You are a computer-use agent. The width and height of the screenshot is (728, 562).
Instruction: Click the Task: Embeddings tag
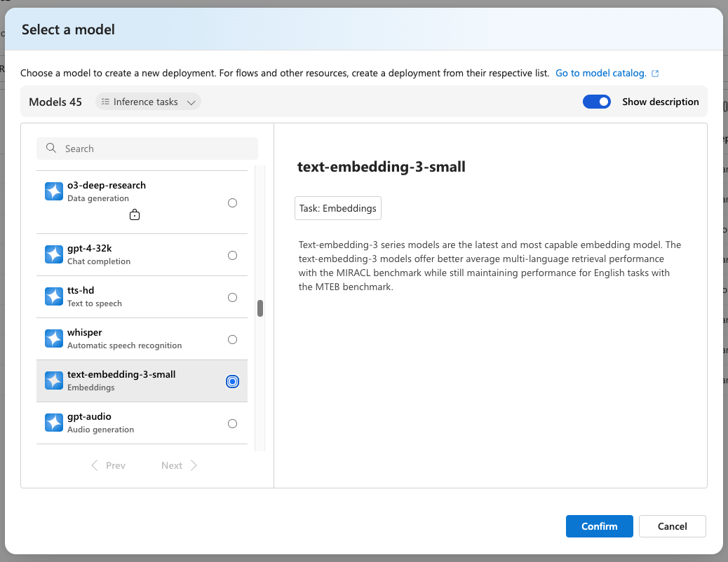(338, 208)
